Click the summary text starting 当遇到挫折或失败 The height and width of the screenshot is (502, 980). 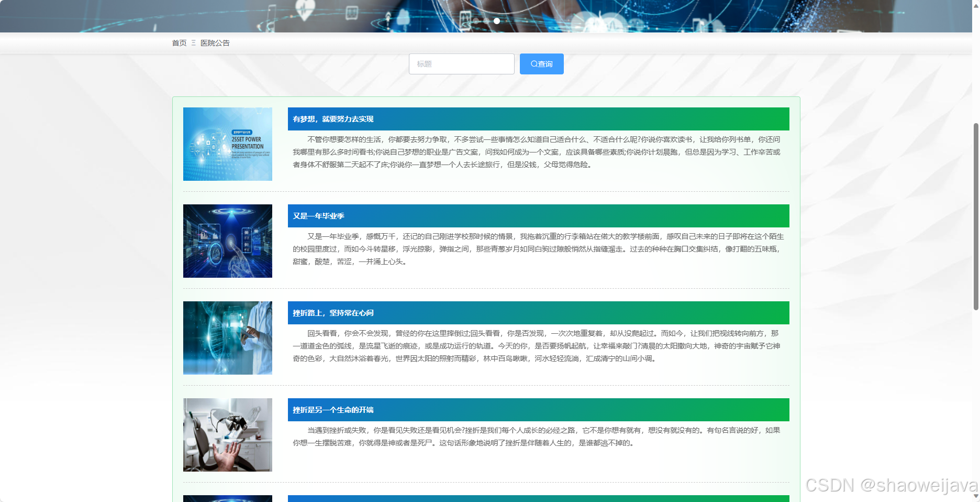click(x=537, y=436)
